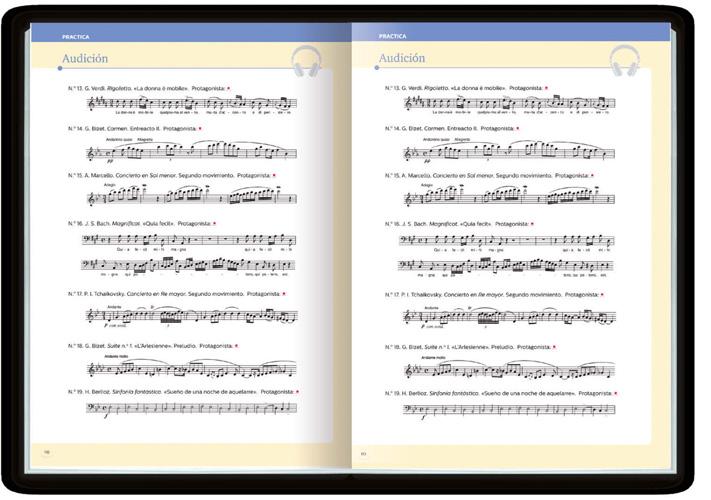Click the headphones icon on the left page
The image size is (711, 500).
click(307, 61)
